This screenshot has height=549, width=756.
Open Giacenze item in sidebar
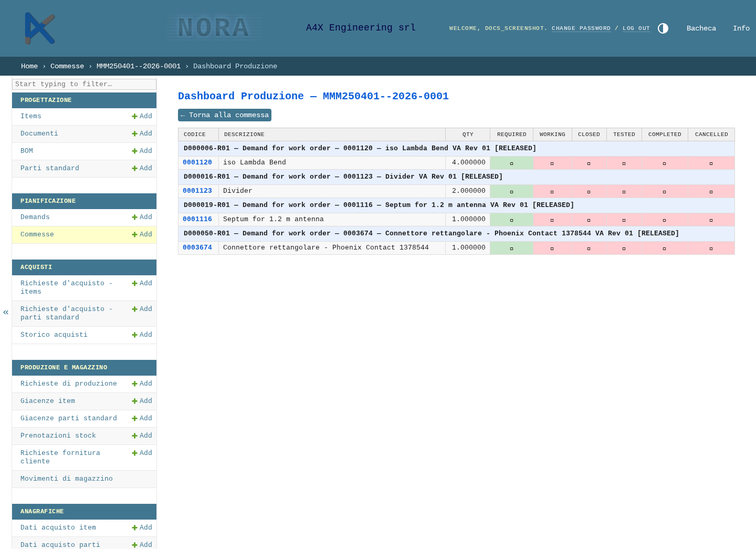(48, 401)
